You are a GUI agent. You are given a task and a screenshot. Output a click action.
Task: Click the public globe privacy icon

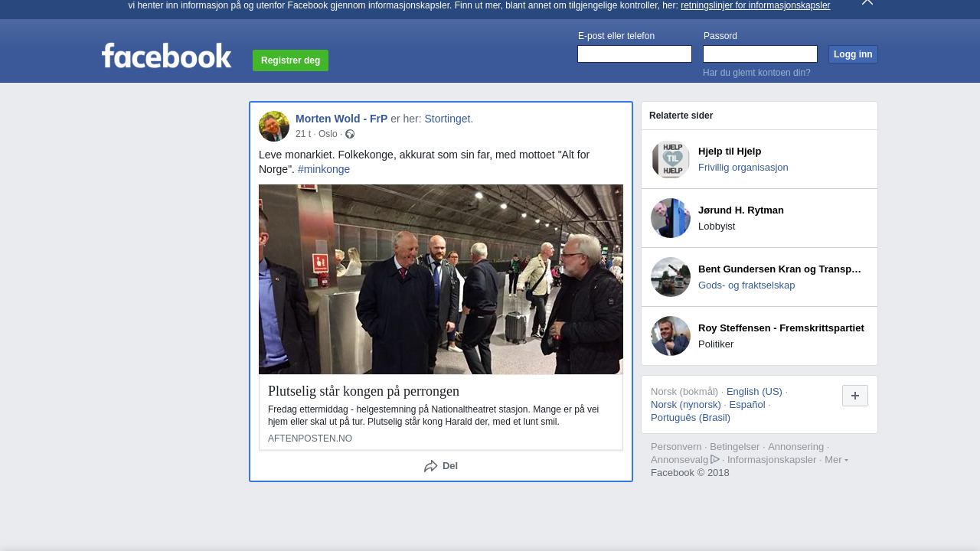tap(350, 134)
